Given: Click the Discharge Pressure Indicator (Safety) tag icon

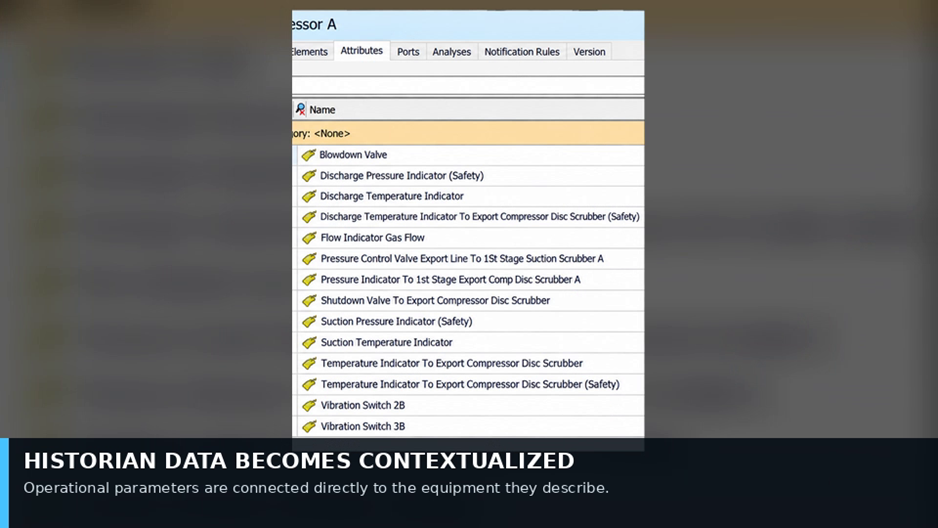Looking at the screenshot, I should click(309, 176).
